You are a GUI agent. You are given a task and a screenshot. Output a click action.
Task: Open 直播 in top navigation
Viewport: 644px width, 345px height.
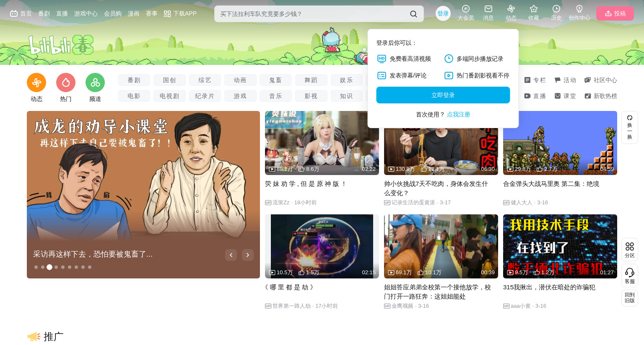62,13
